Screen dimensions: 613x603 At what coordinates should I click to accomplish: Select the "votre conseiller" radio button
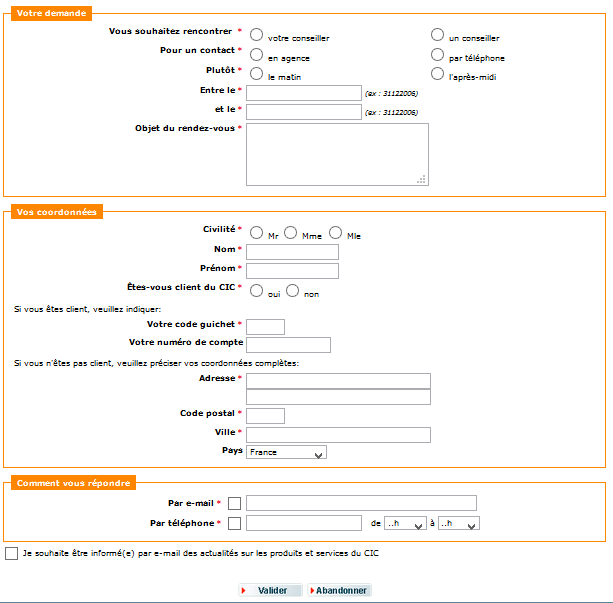(x=256, y=34)
